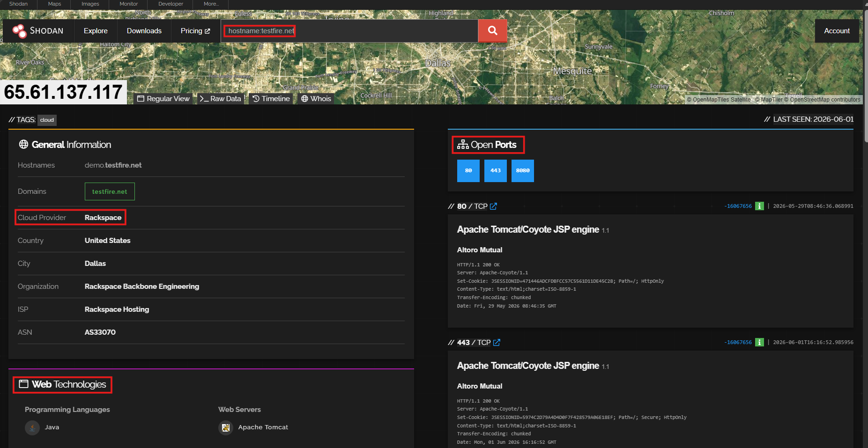Click the Web Servers subheading
Viewport: 868px width, 448px height.
tap(239, 410)
